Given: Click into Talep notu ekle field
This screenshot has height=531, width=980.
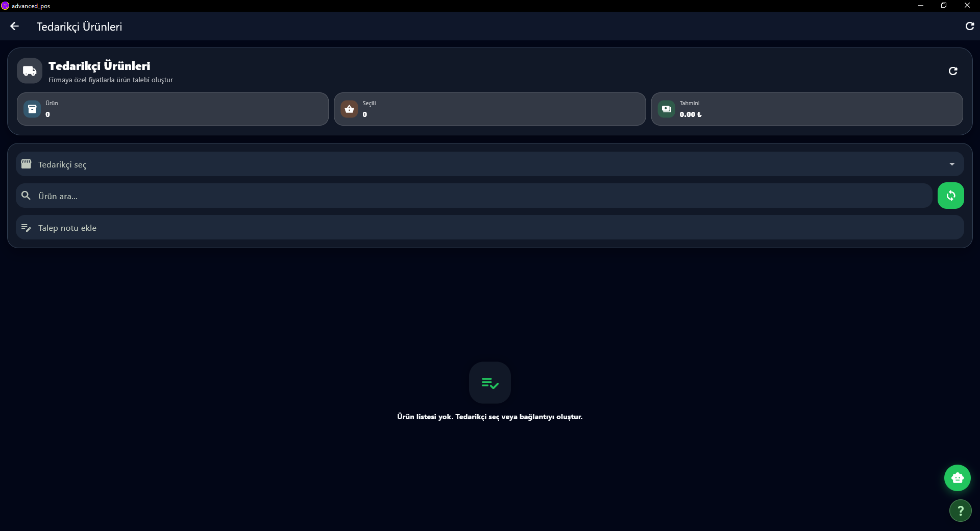Looking at the screenshot, I should (490, 227).
